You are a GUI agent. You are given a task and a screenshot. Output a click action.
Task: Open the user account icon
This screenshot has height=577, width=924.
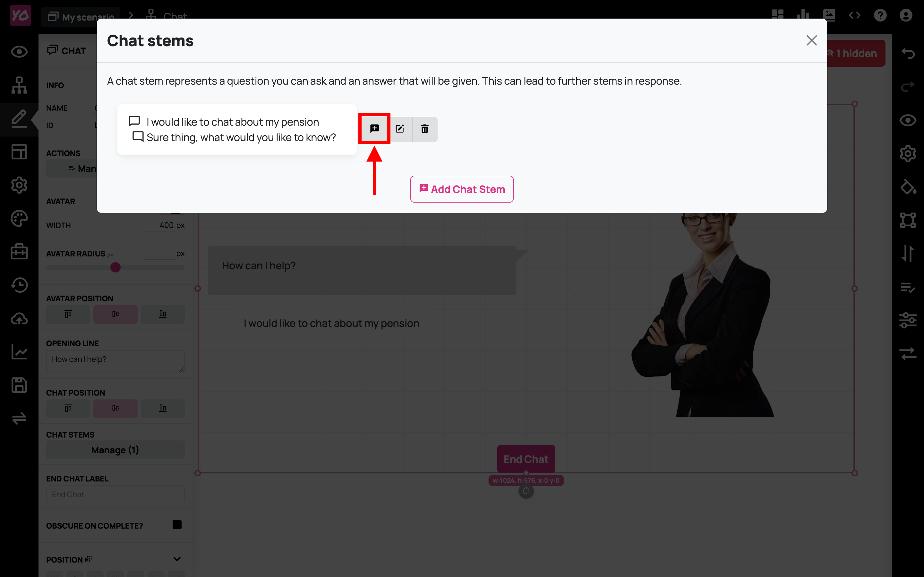(x=906, y=15)
